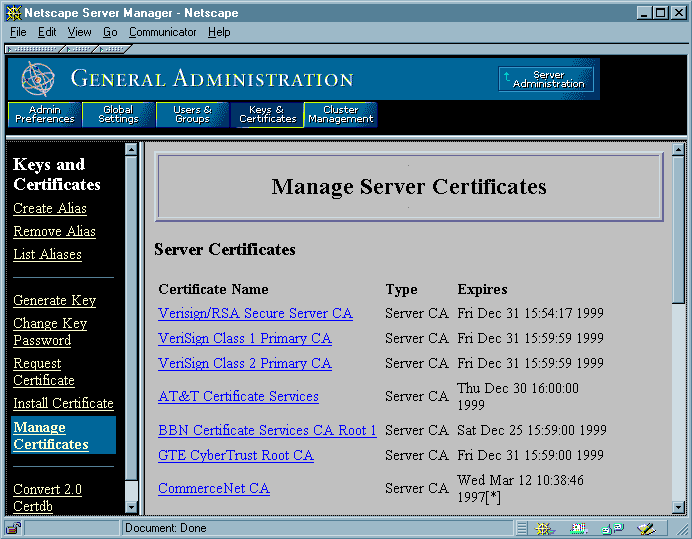Open the File menu
Image resolution: width=692 pixels, height=539 pixels.
pos(18,32)
